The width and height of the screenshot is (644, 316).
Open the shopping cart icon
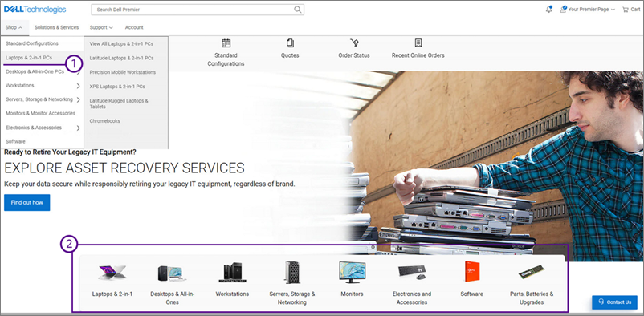point(625,10)
